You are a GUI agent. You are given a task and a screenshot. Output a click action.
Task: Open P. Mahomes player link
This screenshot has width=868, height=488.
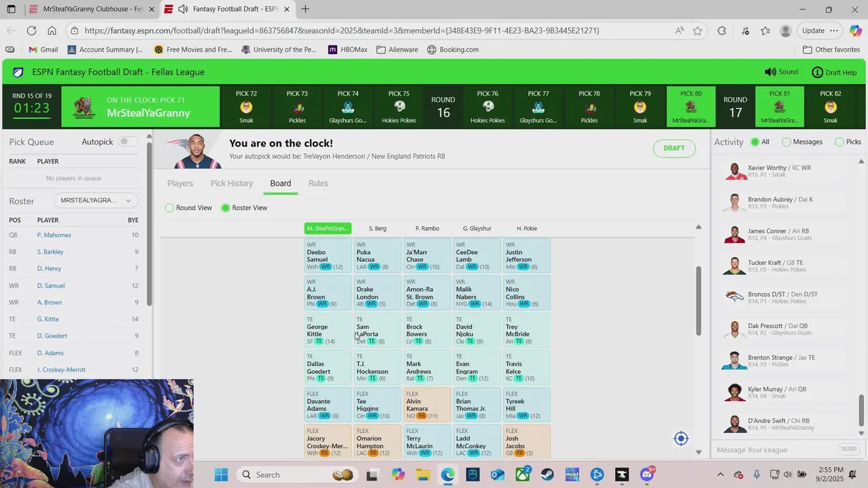point(54,235)
